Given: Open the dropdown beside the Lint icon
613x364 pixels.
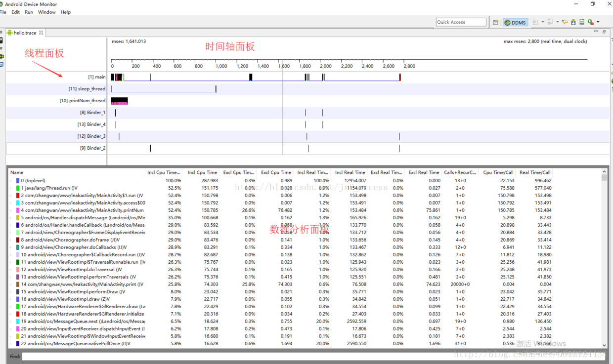Looking at the screenshot, I should [598, 22].
